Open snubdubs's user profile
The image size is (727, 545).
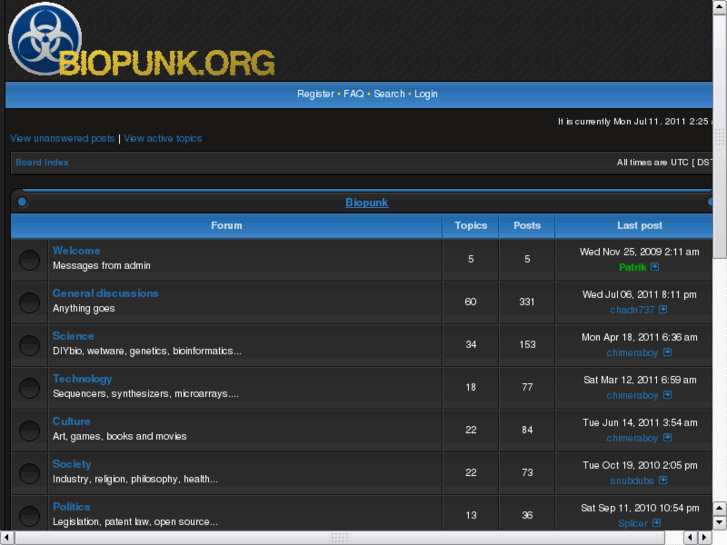pyautogui.click(x=632, y=481)
